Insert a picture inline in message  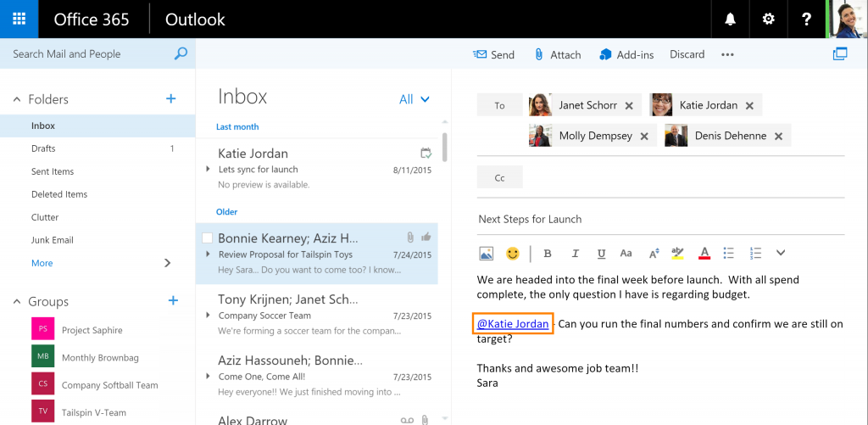click(x=486, y=253)
